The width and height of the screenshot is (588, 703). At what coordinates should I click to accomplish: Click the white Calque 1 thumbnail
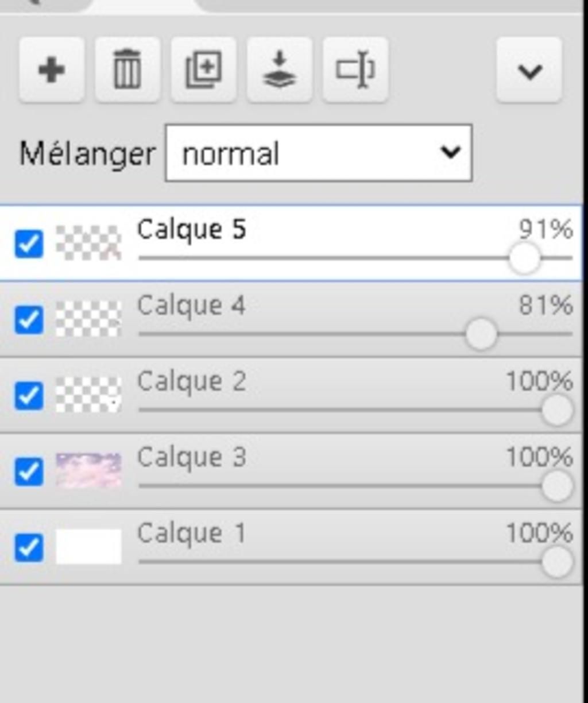tap(88, 547)
